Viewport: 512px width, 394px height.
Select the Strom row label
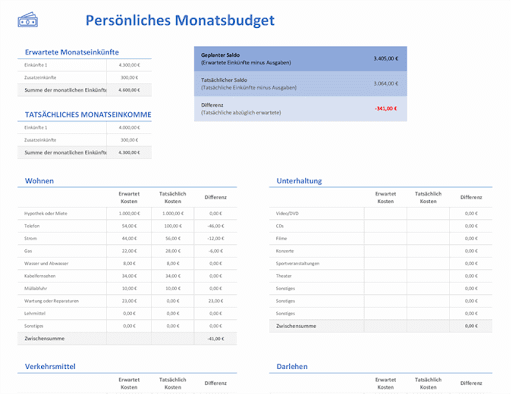point(30,239)
